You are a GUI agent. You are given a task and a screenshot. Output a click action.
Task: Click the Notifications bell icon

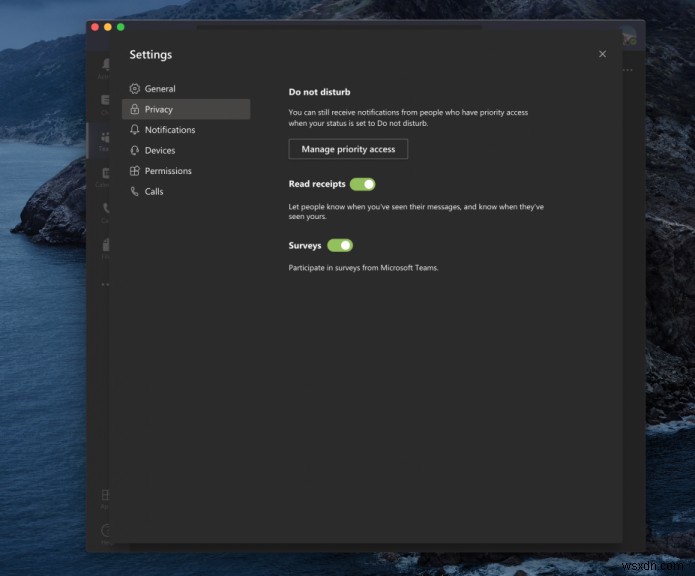135,129
